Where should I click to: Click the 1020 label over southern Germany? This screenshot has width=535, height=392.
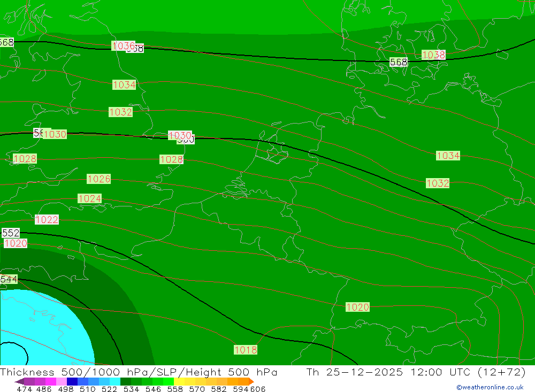[x=357, y=307]
